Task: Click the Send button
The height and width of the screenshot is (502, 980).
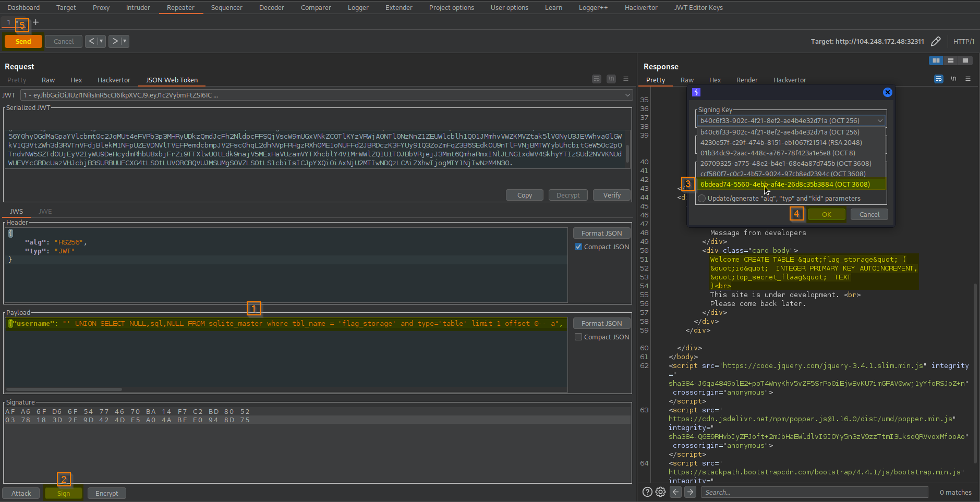Action: point(23,41)
